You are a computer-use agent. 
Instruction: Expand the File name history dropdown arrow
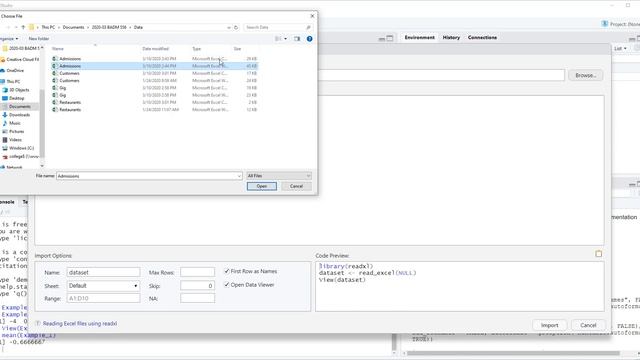(239, 176)
